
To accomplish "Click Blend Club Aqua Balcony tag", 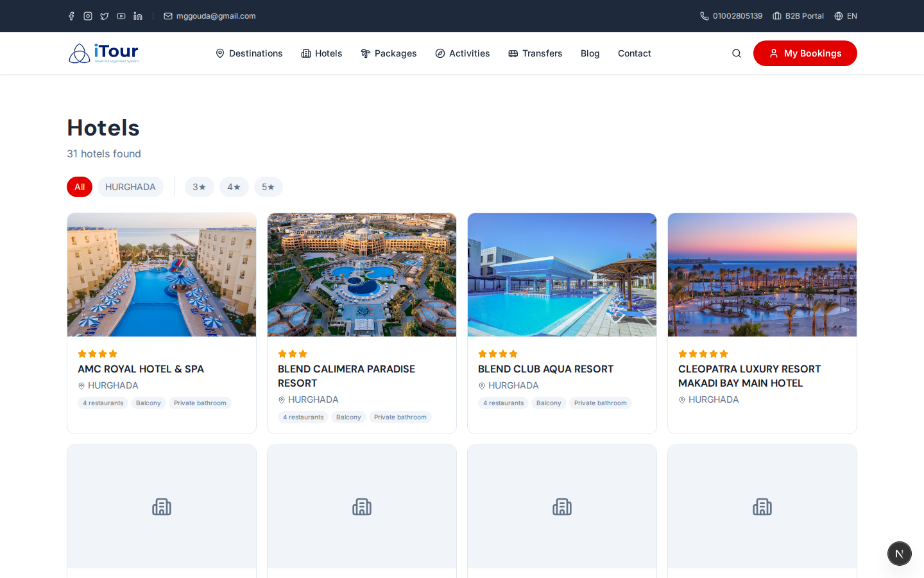I will pyautogui.click(x=549, y=403).
